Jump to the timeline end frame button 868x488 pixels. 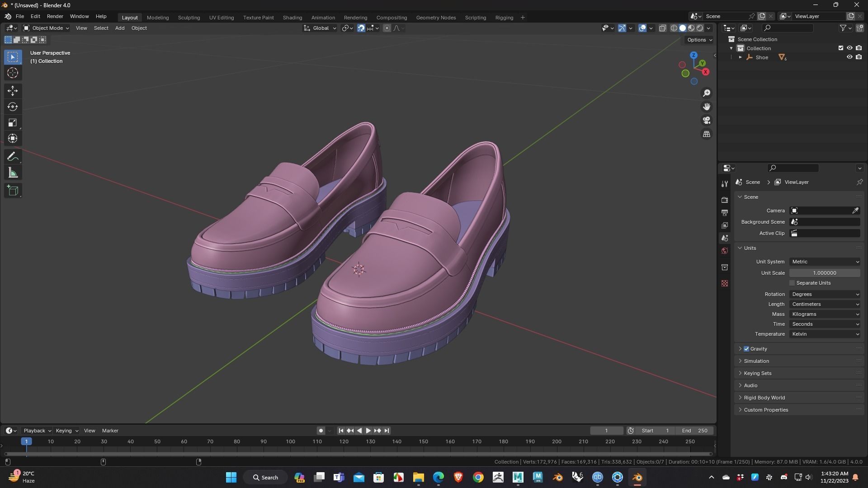pos(387,431)
